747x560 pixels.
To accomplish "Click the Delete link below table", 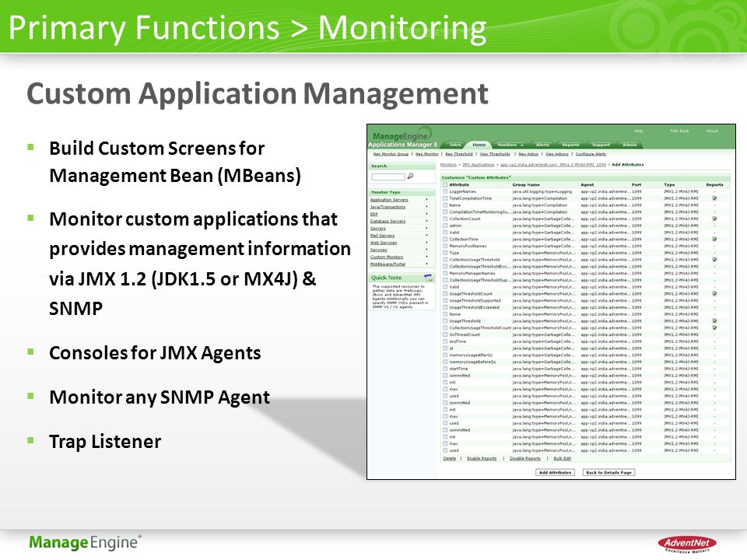I will 449,459.
